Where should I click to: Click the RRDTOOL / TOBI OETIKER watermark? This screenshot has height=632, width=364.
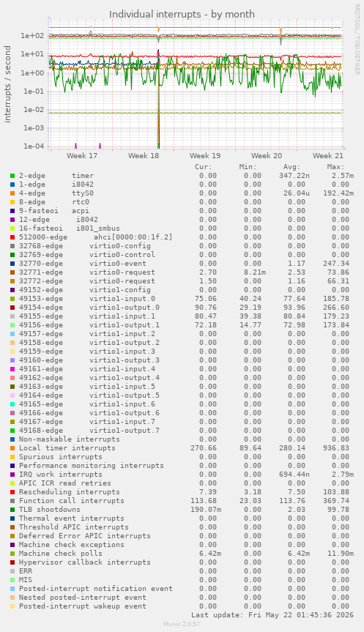coord(357,39)
